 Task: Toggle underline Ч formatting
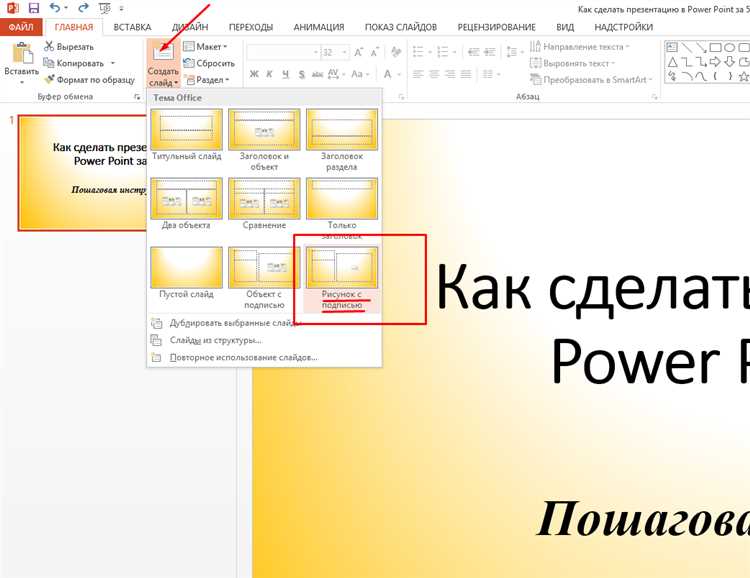pyautogui.click(x=285, y=74)
